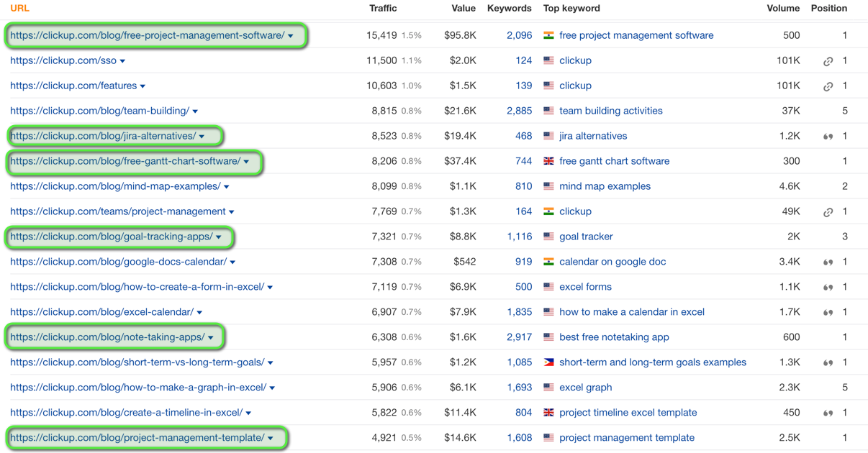Open the google-docs-calendar blog URL
The width and height of the screenshot is (868, 453).
point(118,262)
